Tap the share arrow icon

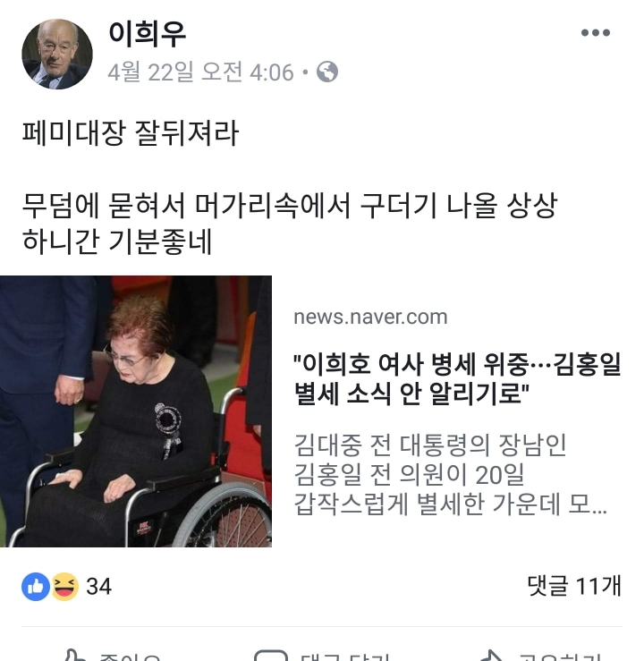pyautogui.click(x=491, y=656)
